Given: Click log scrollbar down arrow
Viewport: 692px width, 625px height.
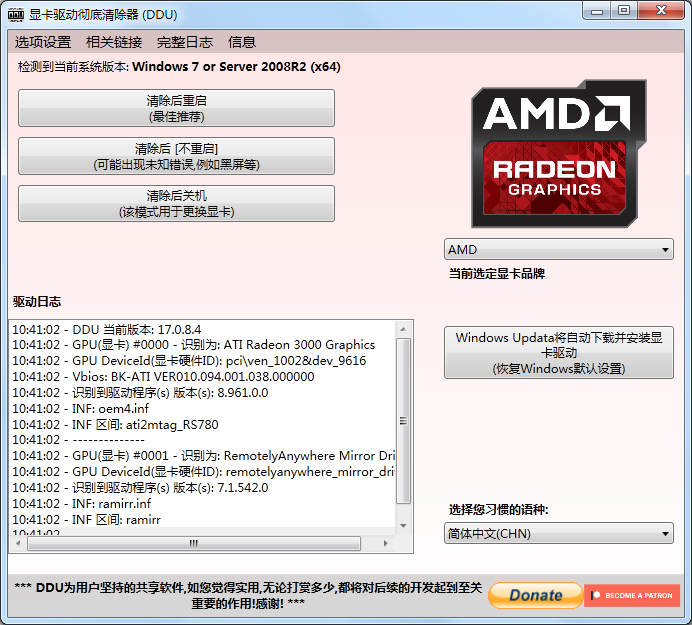Looking at the screenshot, I should point(403,525).
